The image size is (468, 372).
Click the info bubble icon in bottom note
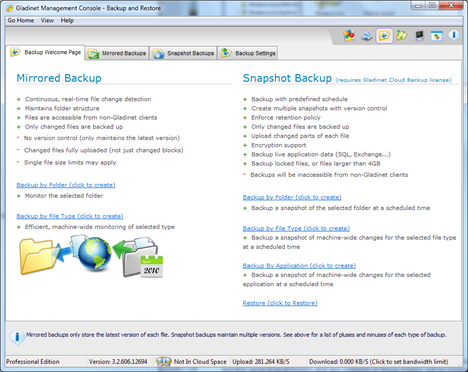[17, 337]
